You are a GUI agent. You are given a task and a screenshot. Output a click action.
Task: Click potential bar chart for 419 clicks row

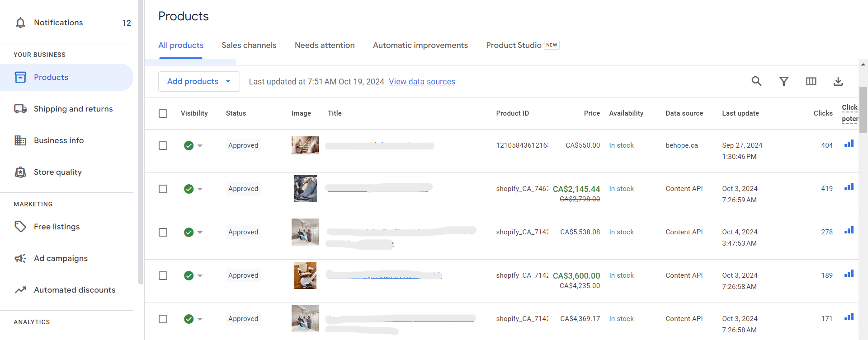click(849, 187)
